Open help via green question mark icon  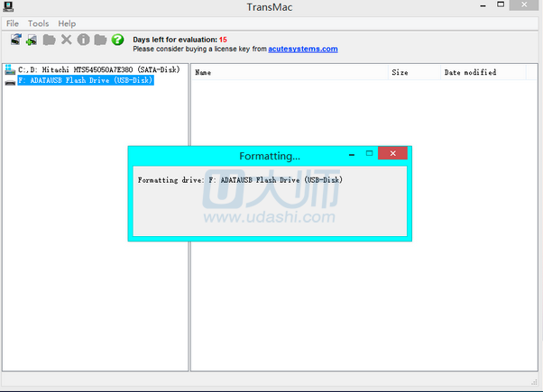[x=117, y=41]
